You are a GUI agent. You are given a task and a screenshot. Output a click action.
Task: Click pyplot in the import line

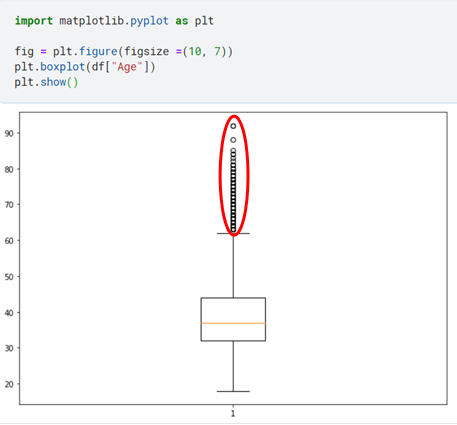(x=149, y=21)
